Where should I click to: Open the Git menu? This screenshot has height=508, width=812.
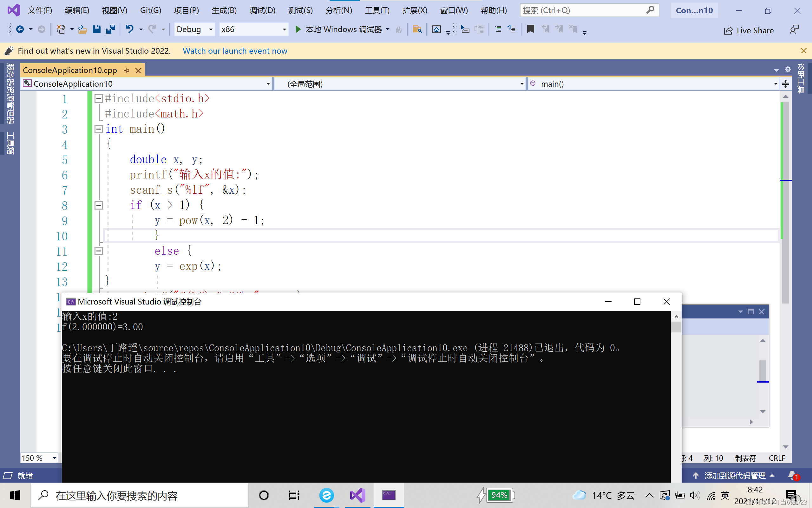click(x=151, y=10)
